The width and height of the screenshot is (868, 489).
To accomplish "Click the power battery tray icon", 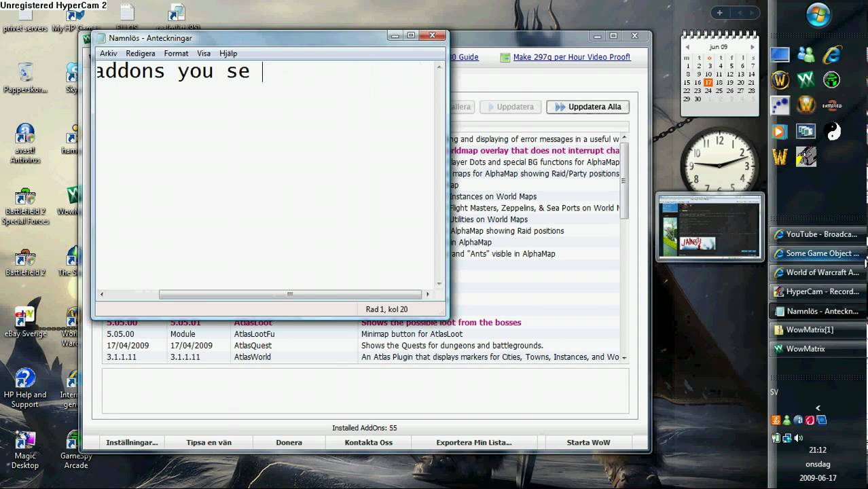I will tap(776, 438).
